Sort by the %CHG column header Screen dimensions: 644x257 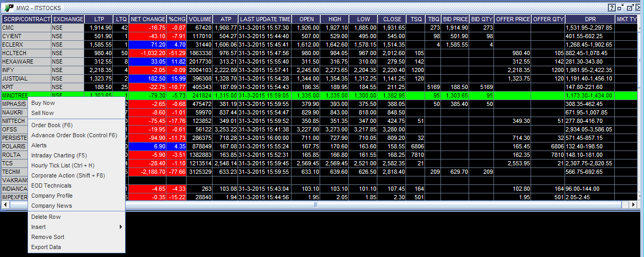[177, 19]
